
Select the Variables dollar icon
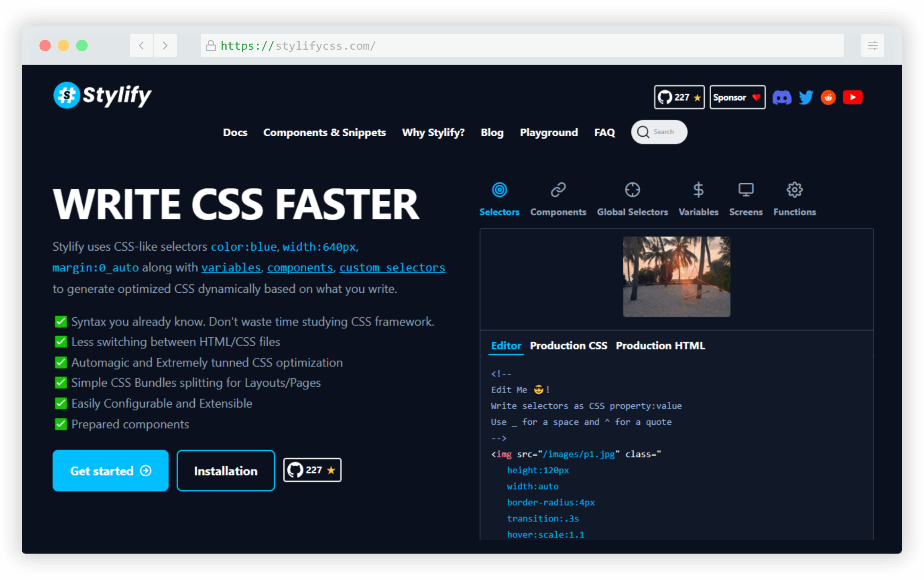tap(698, 190)
